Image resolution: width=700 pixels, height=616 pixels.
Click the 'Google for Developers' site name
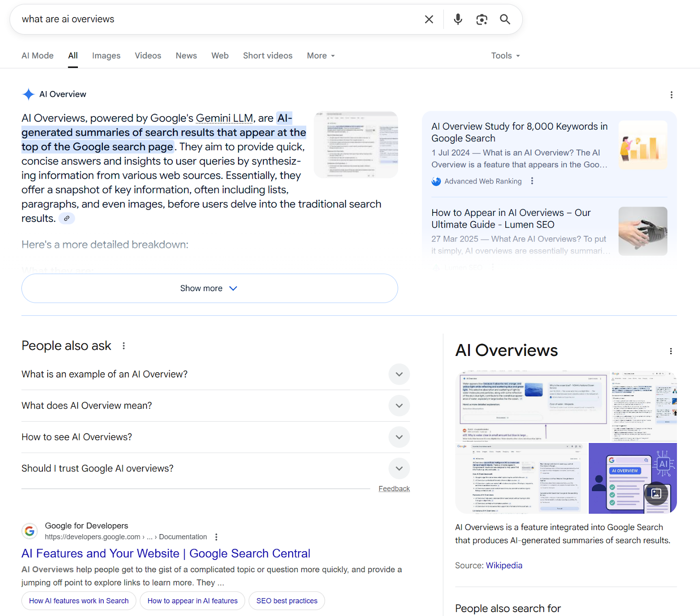(87, 526)
